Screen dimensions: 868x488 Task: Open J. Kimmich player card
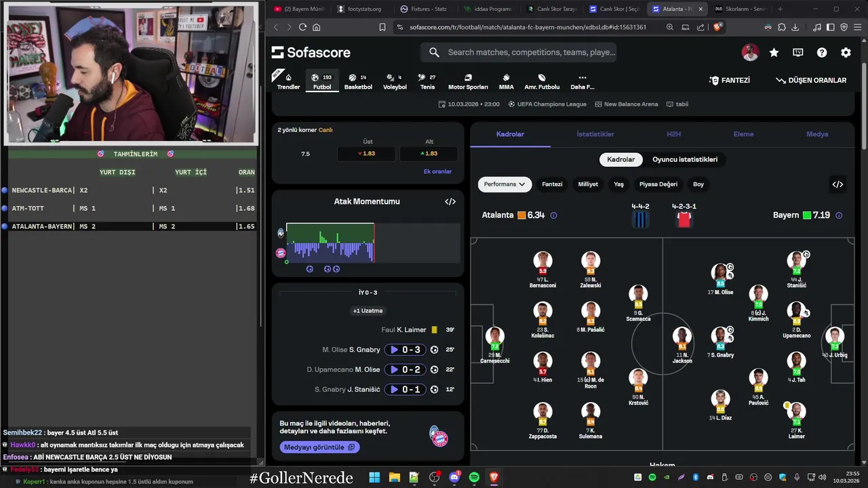coord(758,304)
